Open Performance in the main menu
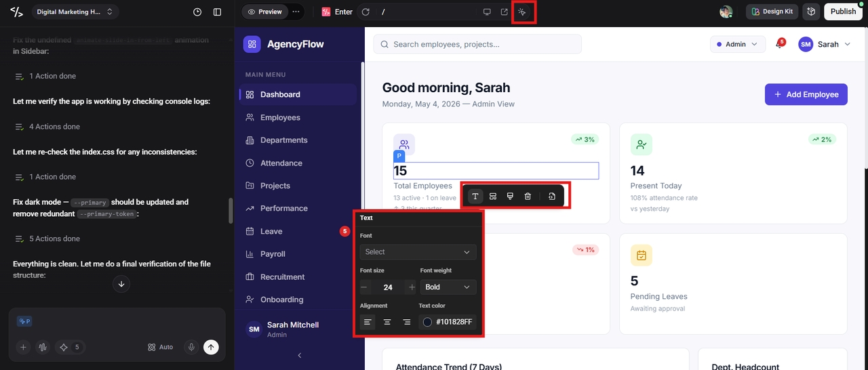The height and width of the screenshot is (370, 868). tap(298, 209)
